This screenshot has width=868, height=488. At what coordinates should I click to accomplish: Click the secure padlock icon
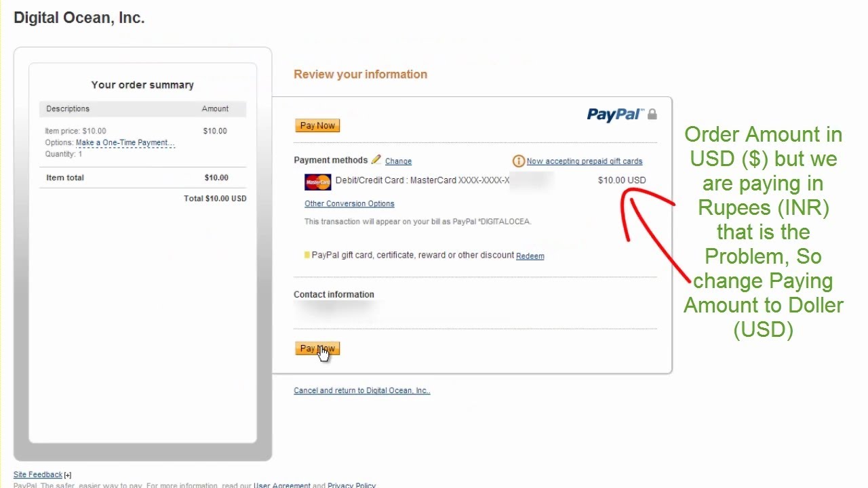click(x=652, y=115)
